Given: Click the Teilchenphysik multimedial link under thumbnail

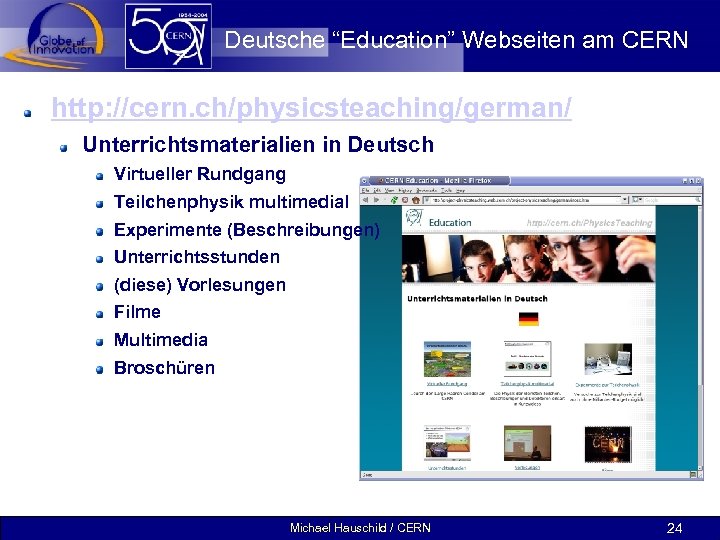Looking at the screenshot, I should 527,383.
